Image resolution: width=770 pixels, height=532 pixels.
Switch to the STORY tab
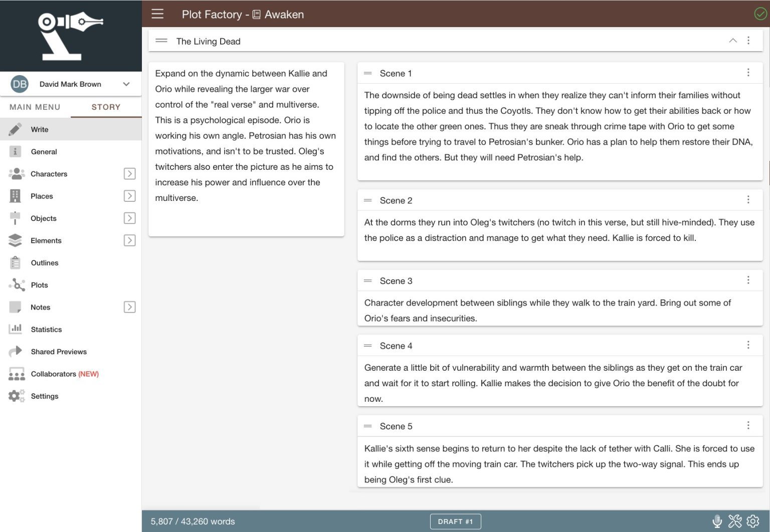106,107
